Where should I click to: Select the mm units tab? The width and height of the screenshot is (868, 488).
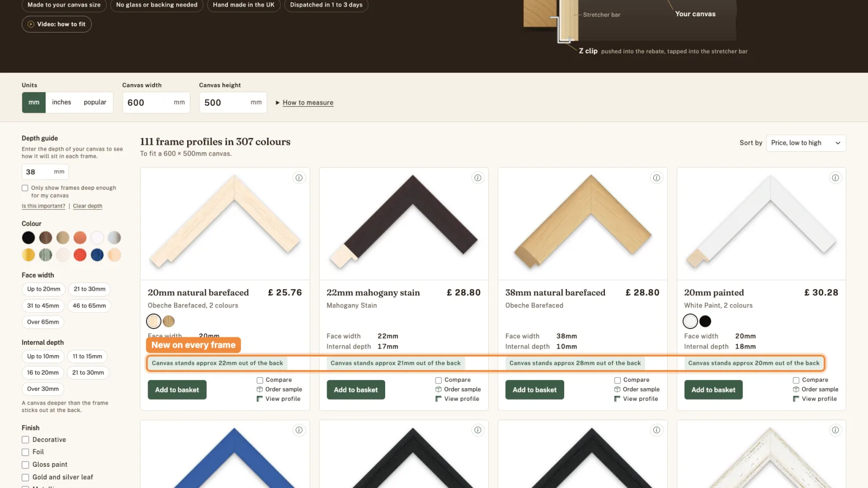pos(34,102)
